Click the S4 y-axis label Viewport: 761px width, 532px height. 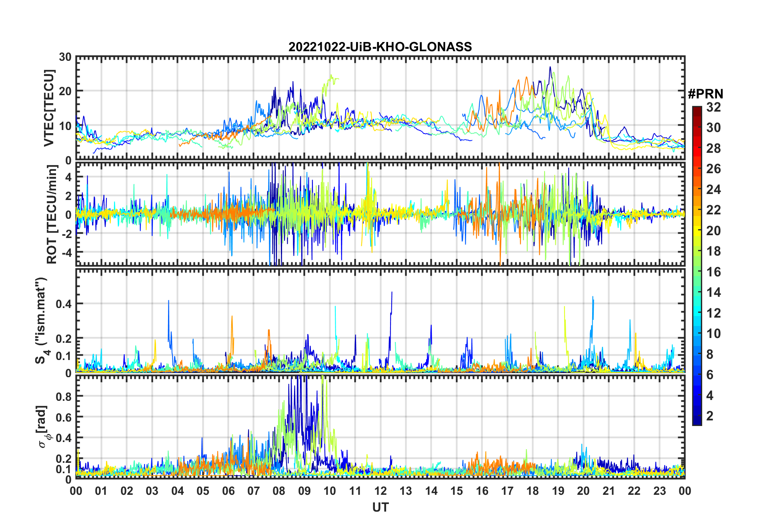pyautogui.click(x=41, y=321)
